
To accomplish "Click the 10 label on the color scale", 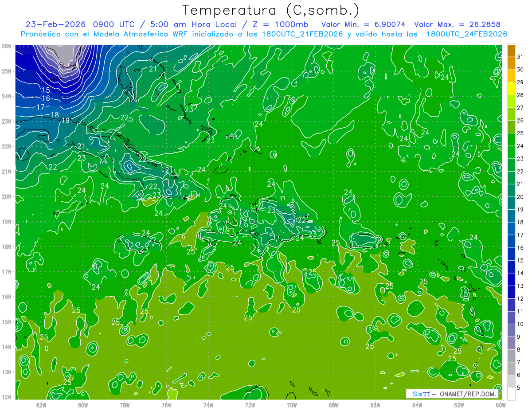I will click(520, 324).
